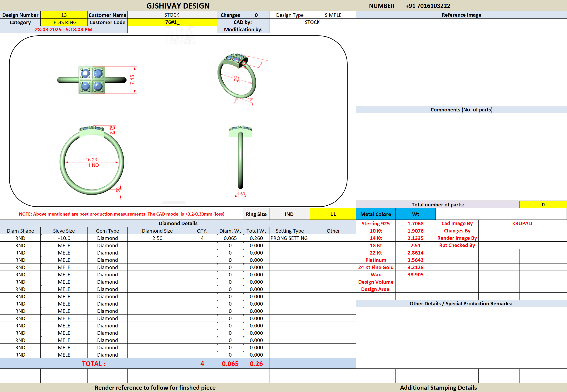
Task: Click the Diam. Wt 0.065 cell in first row
Action: click(x=230, y=238)
